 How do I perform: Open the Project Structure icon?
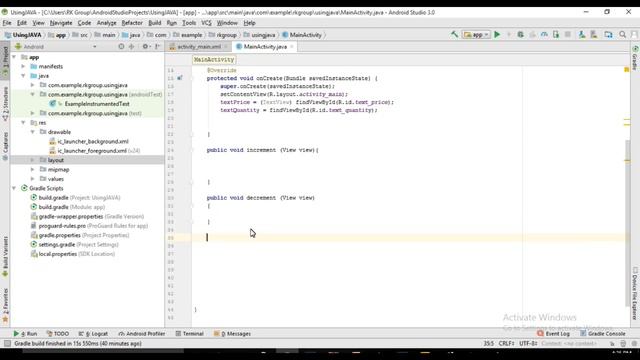608,35
